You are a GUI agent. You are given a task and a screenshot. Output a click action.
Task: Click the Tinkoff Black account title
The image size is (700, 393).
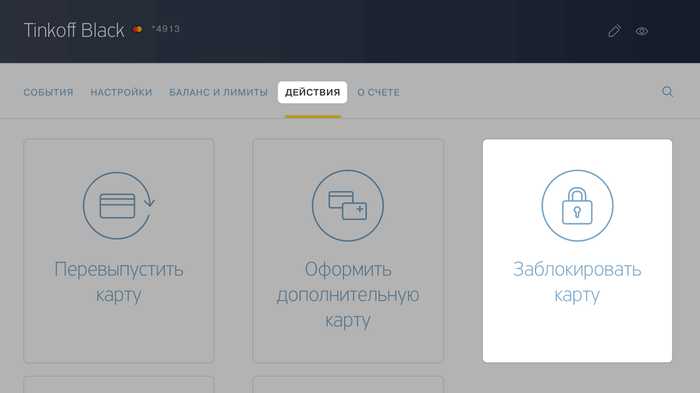pos(74,30)
